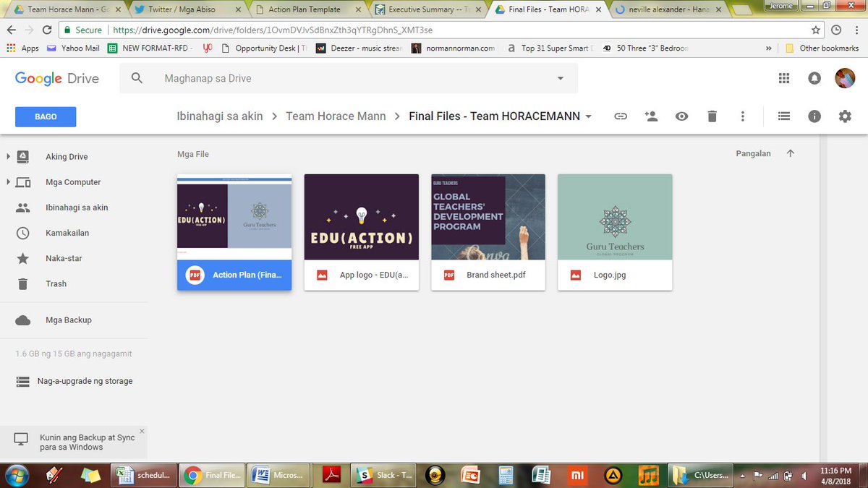Expand Aking Drive tree arrow
The image size is (868, 488).
(8, 156)
